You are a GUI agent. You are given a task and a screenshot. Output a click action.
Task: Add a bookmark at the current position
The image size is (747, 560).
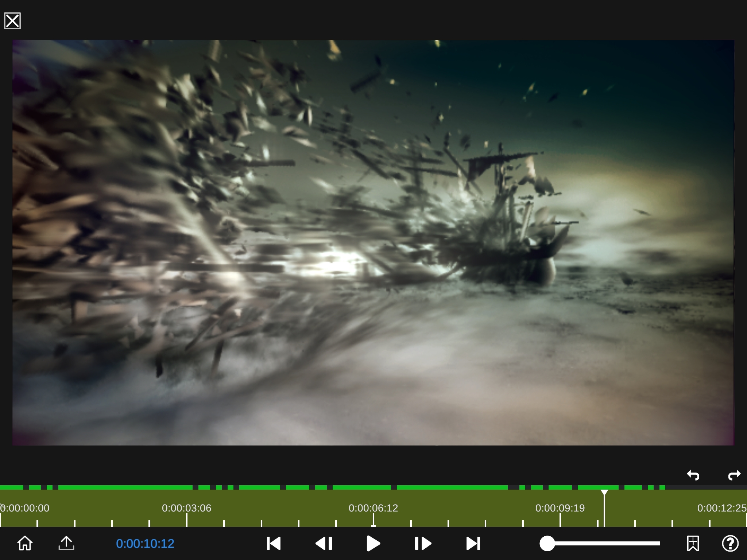click(693, 543)
